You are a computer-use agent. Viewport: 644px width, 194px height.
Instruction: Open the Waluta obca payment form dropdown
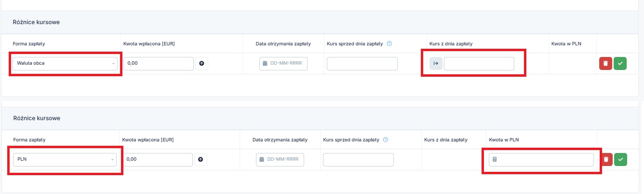[x=65, y=63]
